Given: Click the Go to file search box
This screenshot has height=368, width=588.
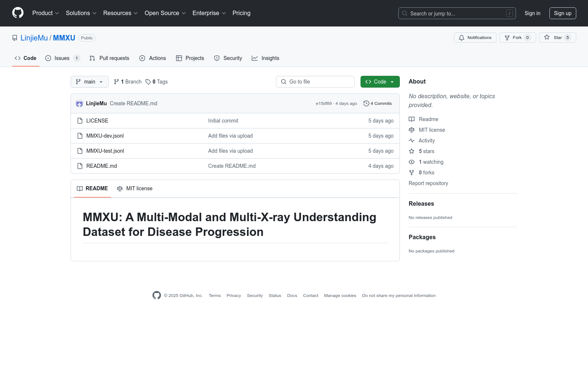Looking at the screenshot, I should 315,82.
